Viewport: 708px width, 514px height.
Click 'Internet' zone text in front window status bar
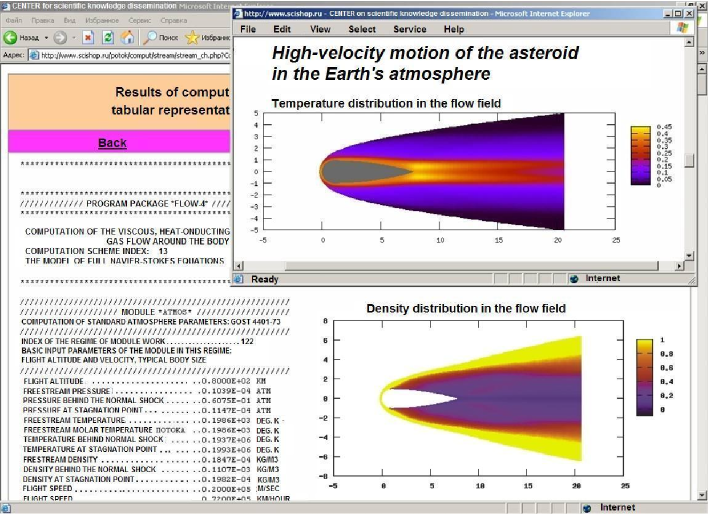pos(603,278)
